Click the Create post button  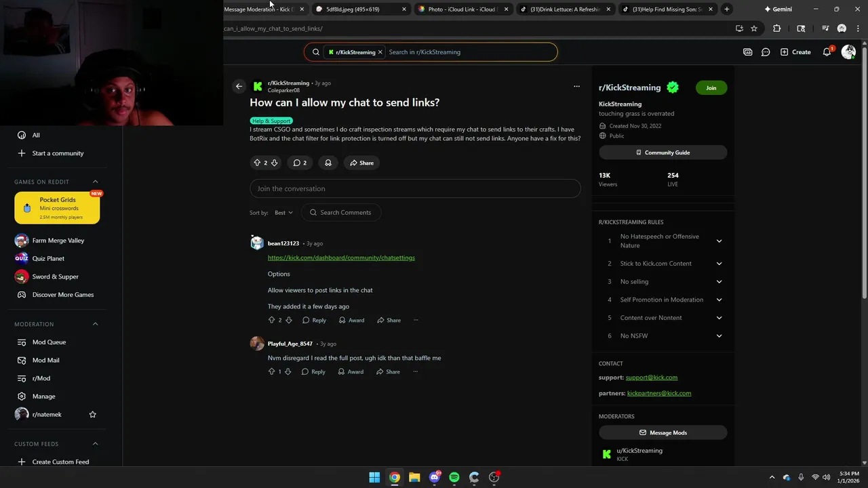pyautogui.click(x=795, y=52)
